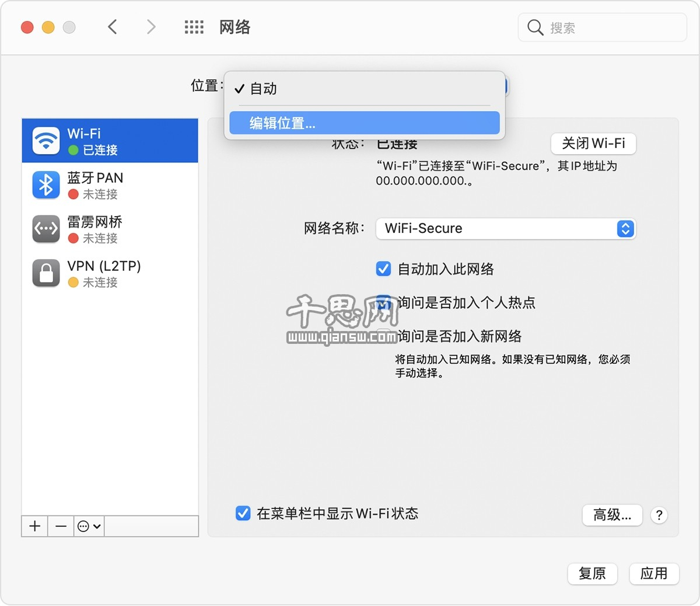
Task: Select the Wi-Fi service icon in sidebar
Action: point(46,141)
